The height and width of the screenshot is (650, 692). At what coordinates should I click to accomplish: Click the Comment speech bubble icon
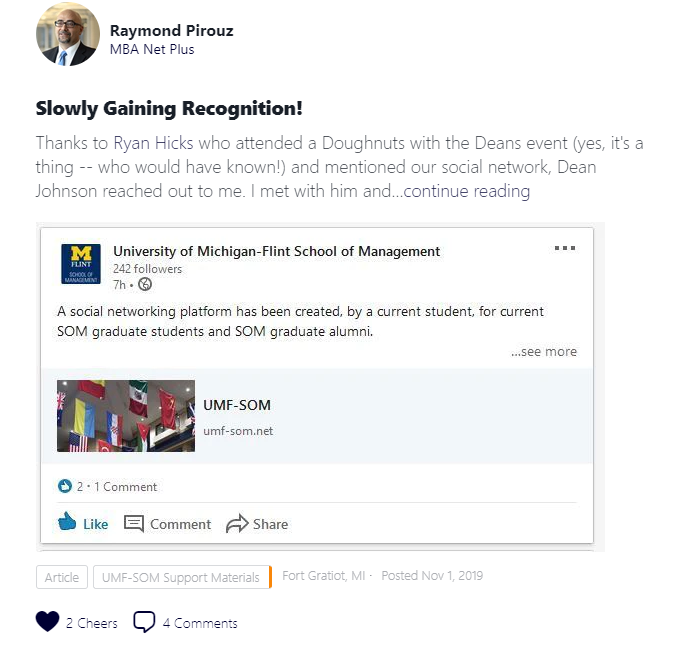[x=134, y=523]
